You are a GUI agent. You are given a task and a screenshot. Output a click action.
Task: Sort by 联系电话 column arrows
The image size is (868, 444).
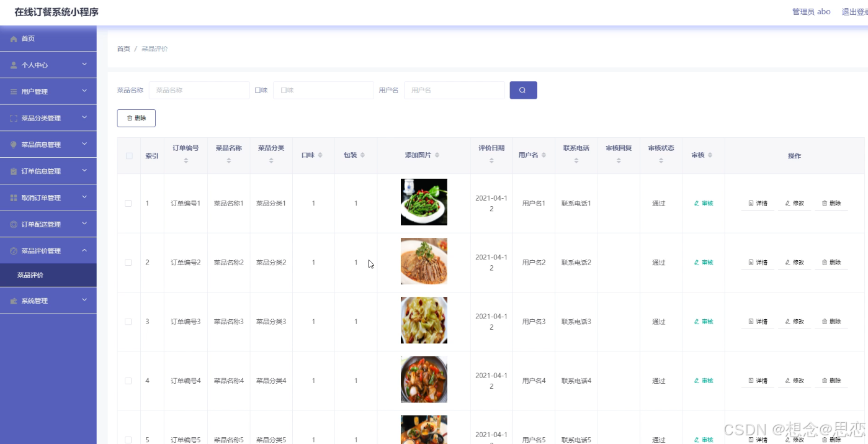[576, 161]
